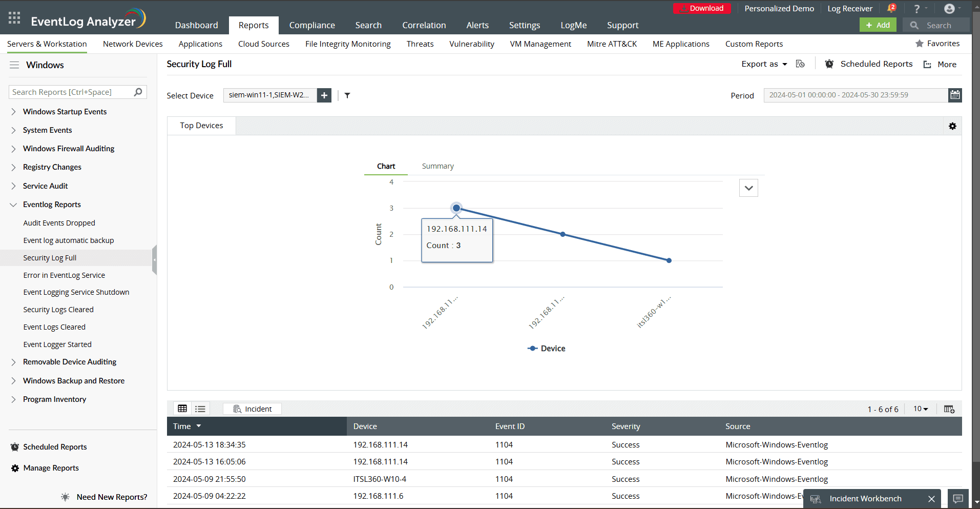Click the Favorites star icon
Image resolution: width=980 pixels, height=509 pixels.
coord(920,44)
